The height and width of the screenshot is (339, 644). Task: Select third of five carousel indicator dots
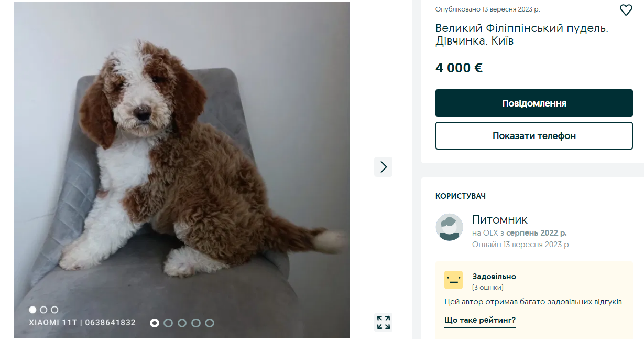click(182, 323)
